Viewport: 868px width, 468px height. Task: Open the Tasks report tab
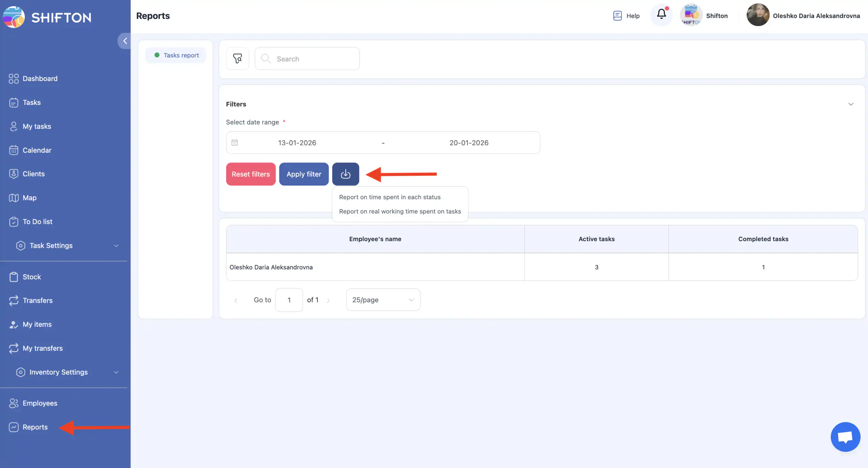click(x=176, y=55)
